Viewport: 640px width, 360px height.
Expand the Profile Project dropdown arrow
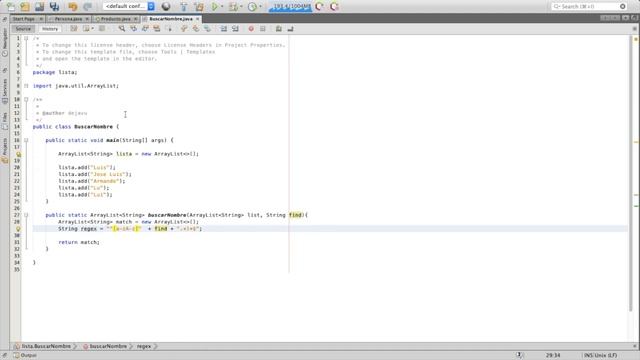click(260, 7)
